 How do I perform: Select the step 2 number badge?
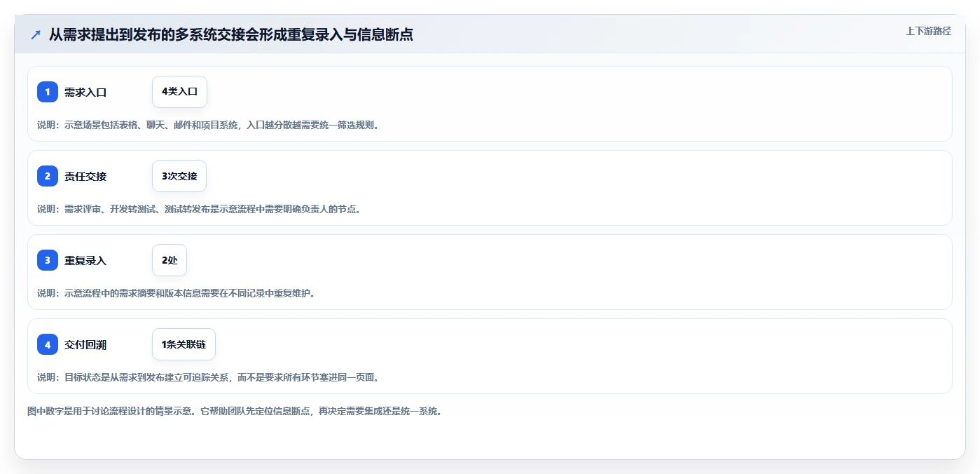click(x=48, y=176)
